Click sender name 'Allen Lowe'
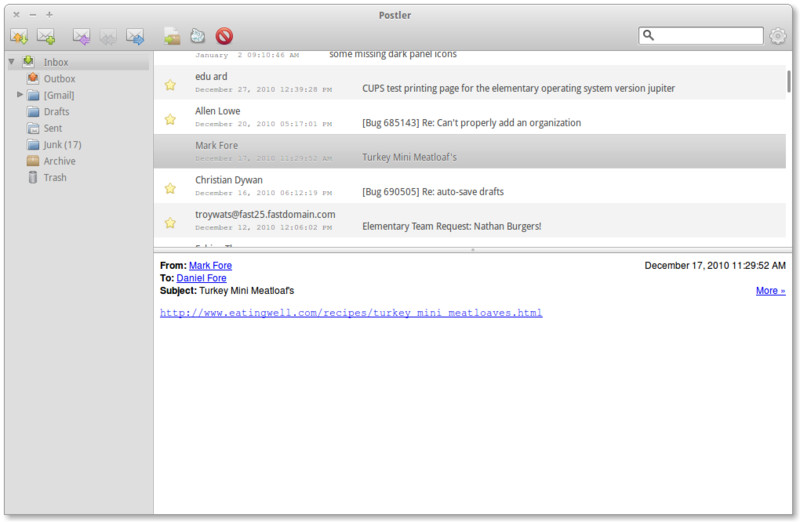This screenshot has height=522, width=800. click(x=217, y=111)
